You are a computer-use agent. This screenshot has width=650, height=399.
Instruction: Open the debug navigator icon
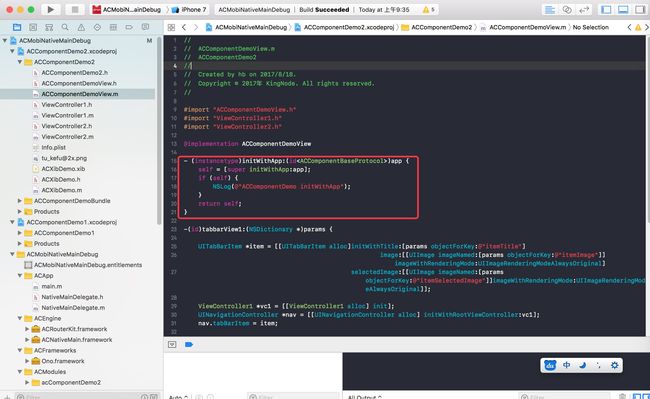(113, 27)
